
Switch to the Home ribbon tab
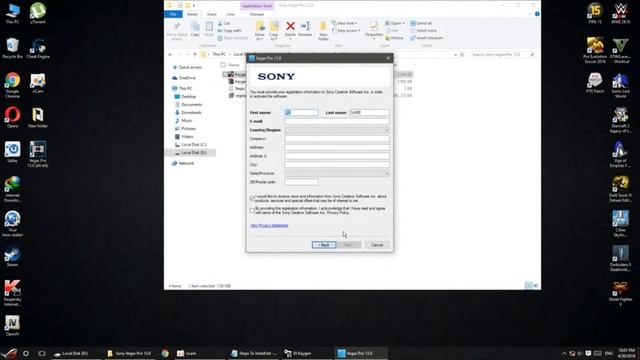click(192, 14)
